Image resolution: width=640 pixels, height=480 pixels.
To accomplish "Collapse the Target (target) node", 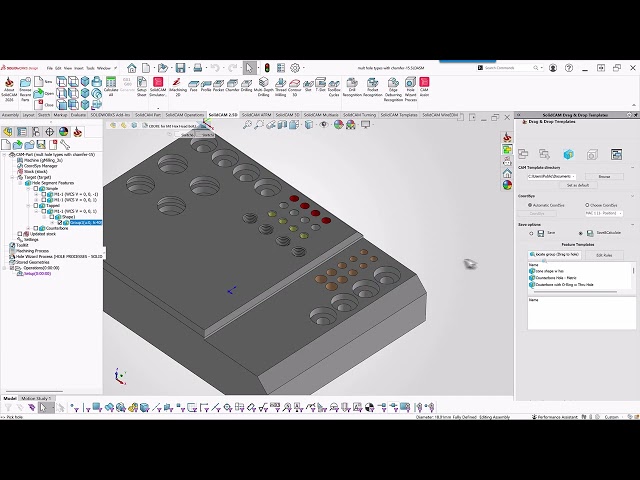I will tap(12, 178).
